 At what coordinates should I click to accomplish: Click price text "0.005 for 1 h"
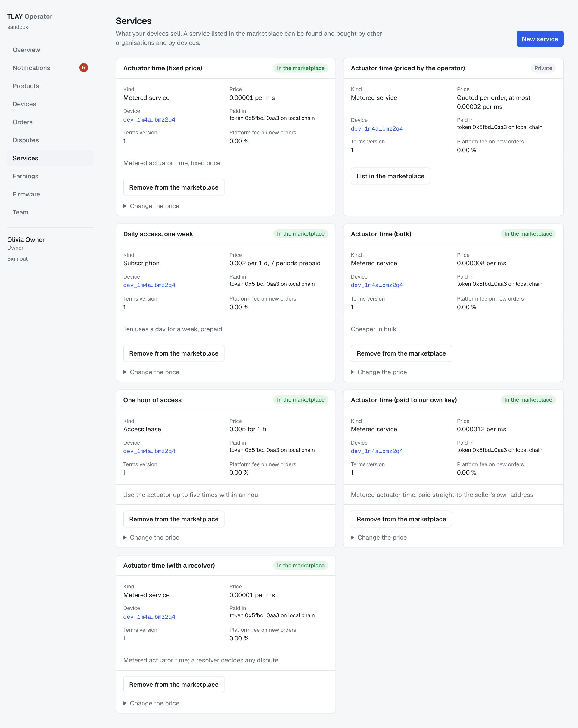tap(248, 430)
